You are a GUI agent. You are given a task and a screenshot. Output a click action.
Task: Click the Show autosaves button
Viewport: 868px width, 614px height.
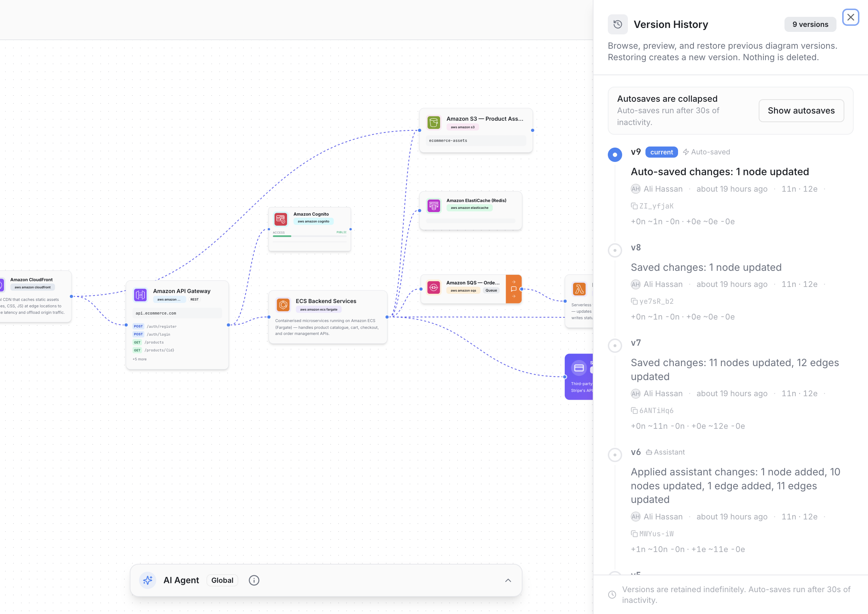pyautogui.click(x=801, y=111)
